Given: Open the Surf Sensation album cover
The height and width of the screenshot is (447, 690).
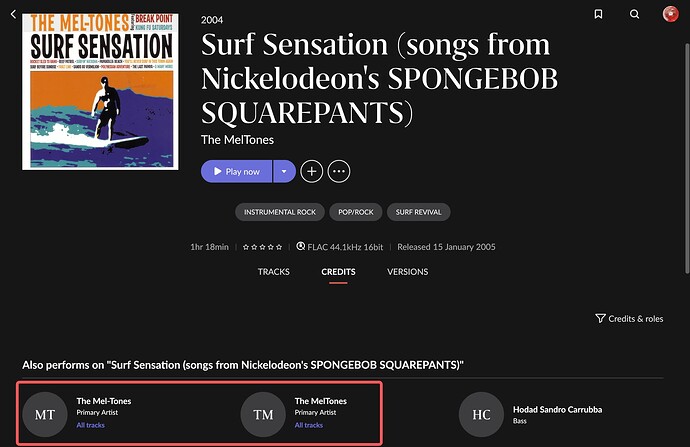Looking at the screenshot, I should pyautogui.click(x=98, y=90).
